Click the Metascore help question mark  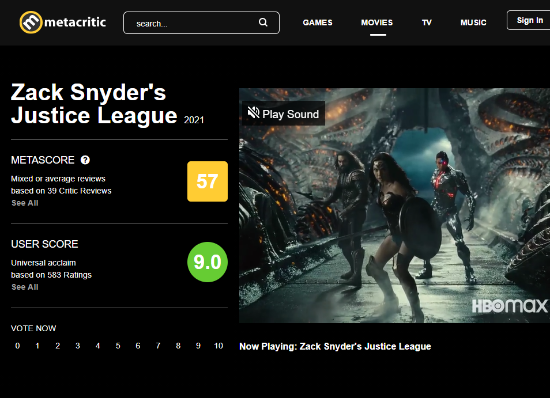[85, 160]
